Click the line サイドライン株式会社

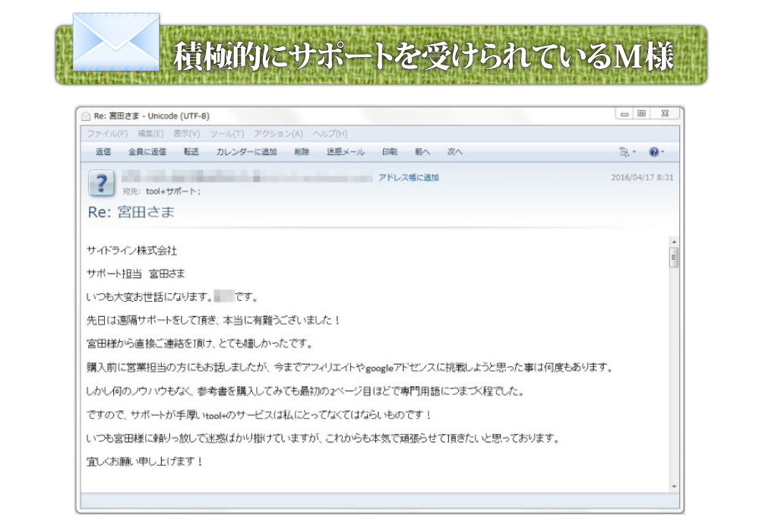click(131, 250)
